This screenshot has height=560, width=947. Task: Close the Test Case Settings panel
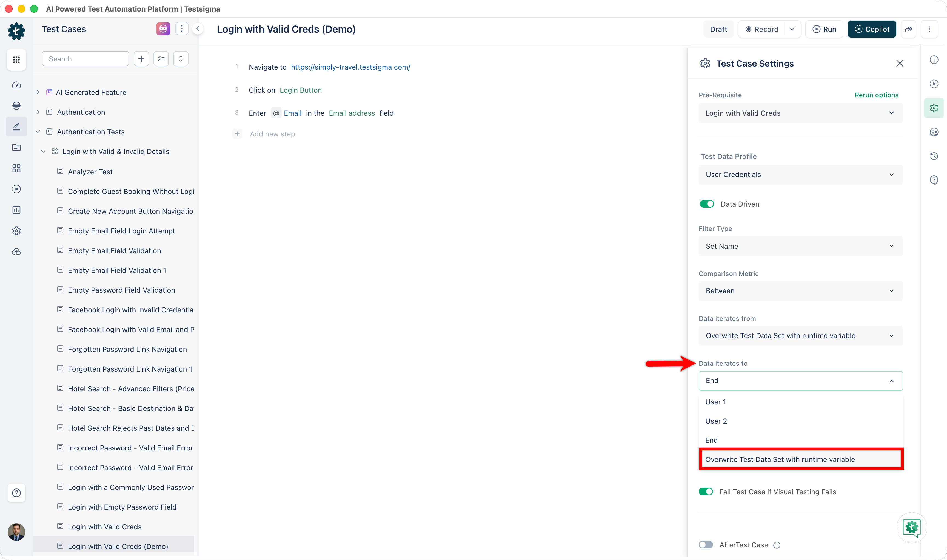pyautogui.click(x=900, y=63)
